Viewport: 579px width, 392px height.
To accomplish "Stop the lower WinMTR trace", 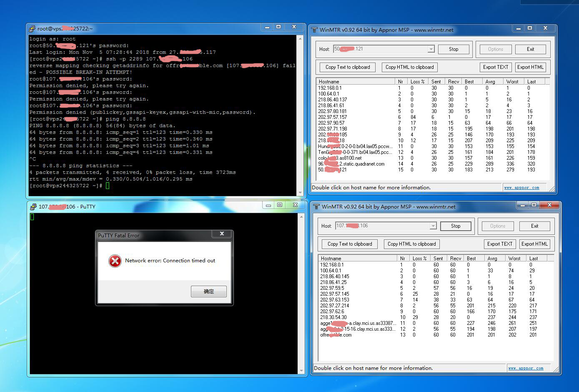I will click(x=456, y=226).
